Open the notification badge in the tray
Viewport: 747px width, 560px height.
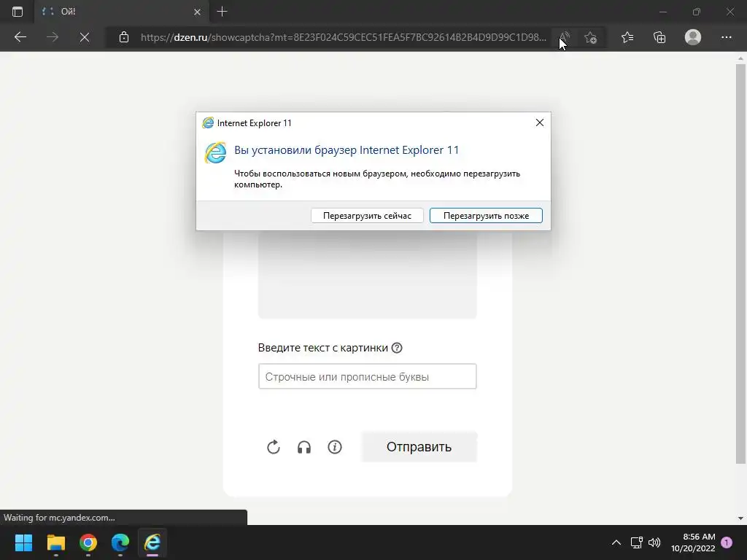tap(727, 542)
